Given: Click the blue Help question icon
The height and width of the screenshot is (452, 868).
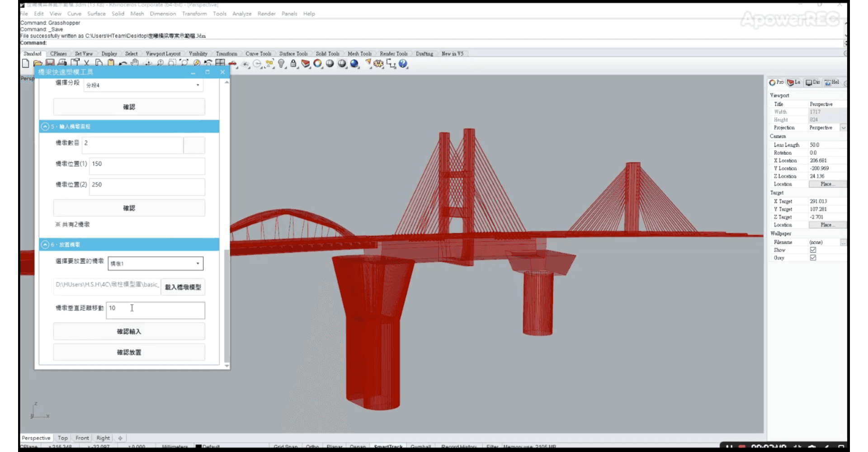Looking at the screenshot, I should pos(403,64).
